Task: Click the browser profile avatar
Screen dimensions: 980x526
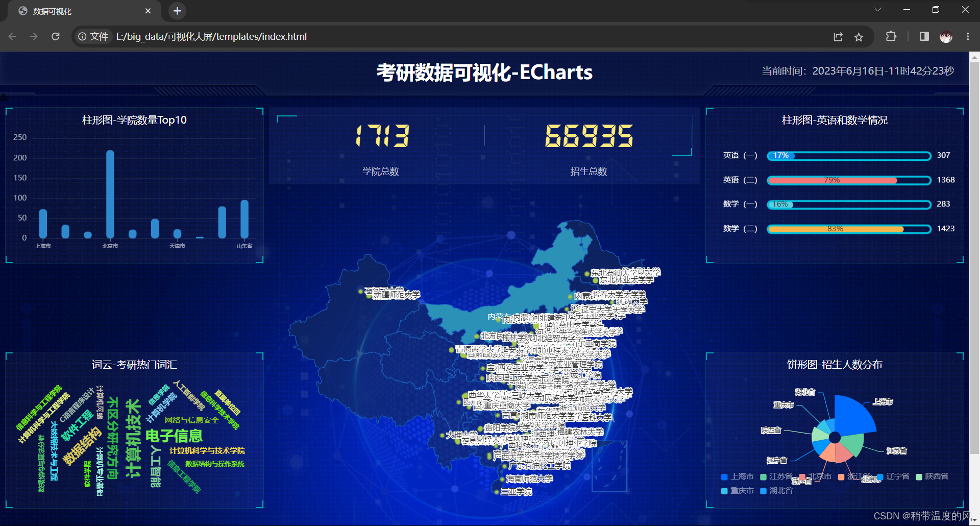Action: 946,36
